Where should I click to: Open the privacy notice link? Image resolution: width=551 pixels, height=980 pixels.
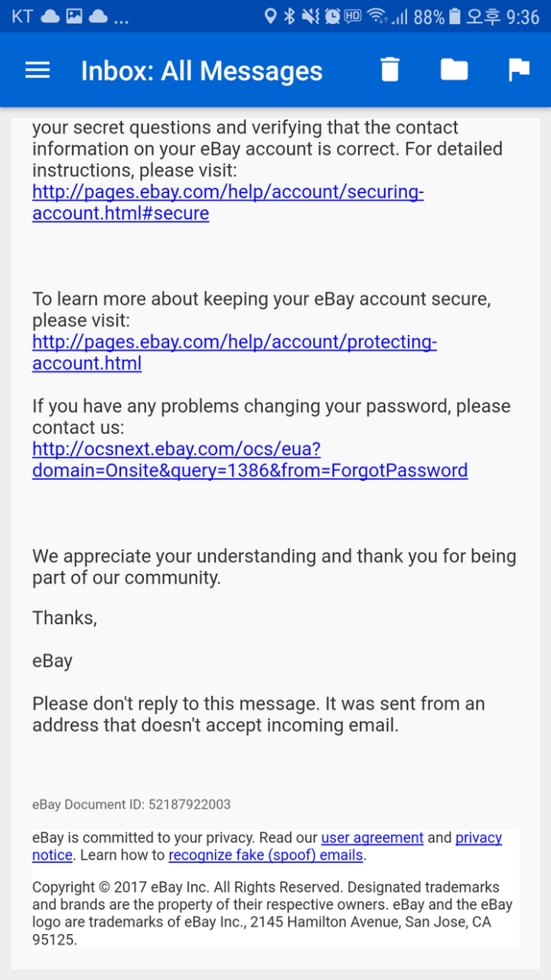[x=478, y=838]
